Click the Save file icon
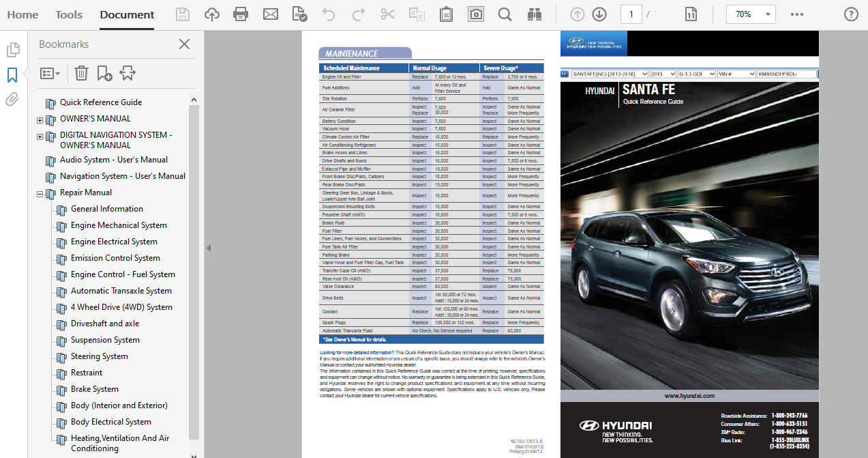 [x=183, y=14]
